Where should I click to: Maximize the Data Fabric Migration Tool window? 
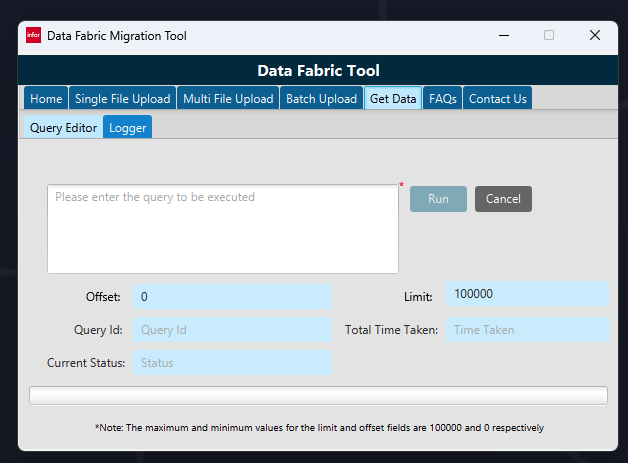pos(549,35)
